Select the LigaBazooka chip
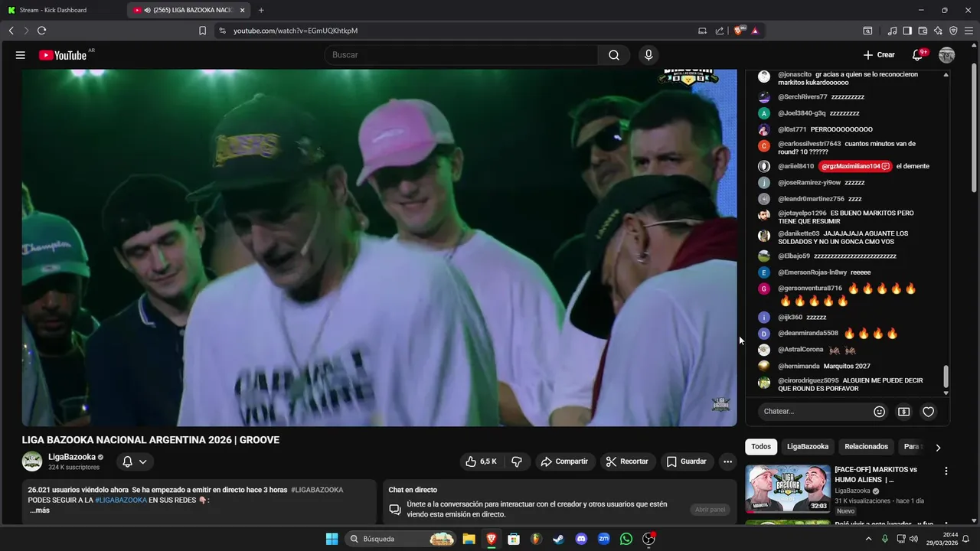Image resolution: width=980 pixels, height=551 pixels. point(808,447)
